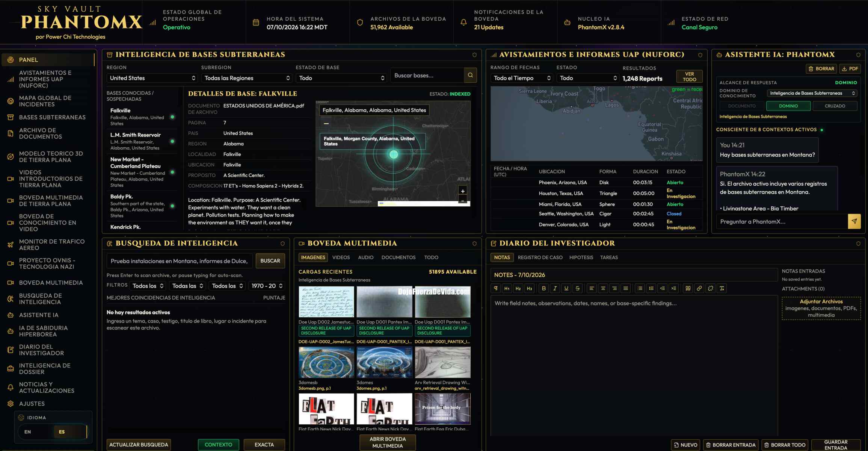Click BORRAR in the assistant panel
The image size is (868, 451).
[x=821, y=69]
